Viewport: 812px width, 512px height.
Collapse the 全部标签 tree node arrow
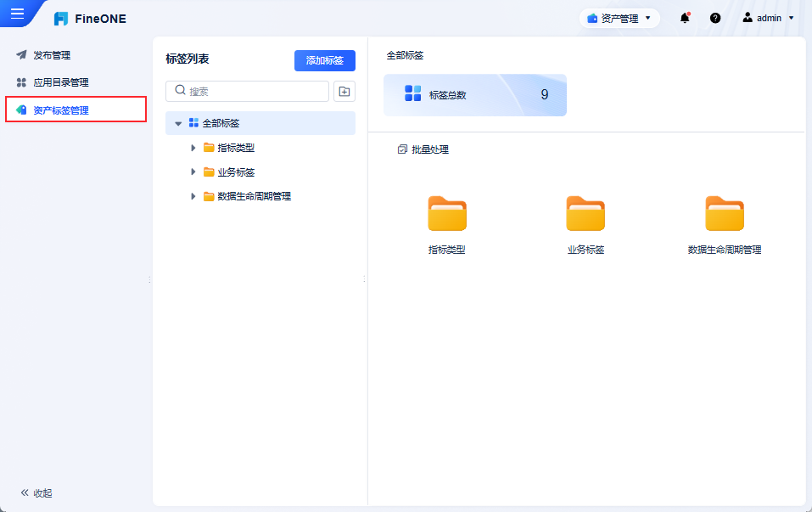[x=178, y=123]
